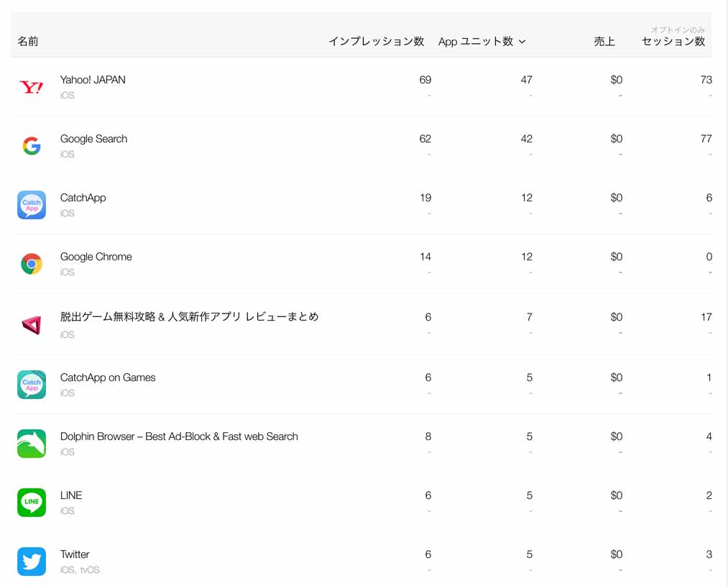Open the Yahoo! JAPAN app name link

93,80
